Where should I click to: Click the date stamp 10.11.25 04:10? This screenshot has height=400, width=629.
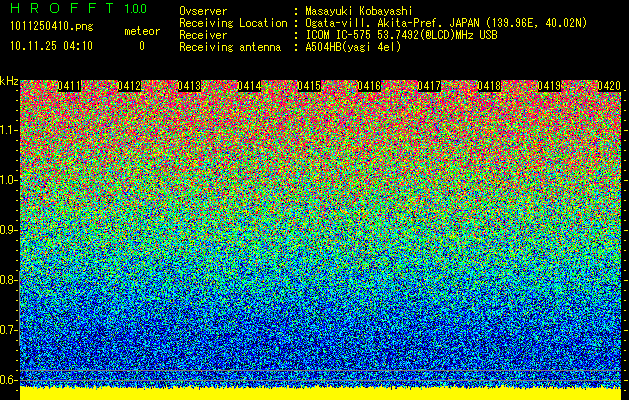(x=51, y=46)
